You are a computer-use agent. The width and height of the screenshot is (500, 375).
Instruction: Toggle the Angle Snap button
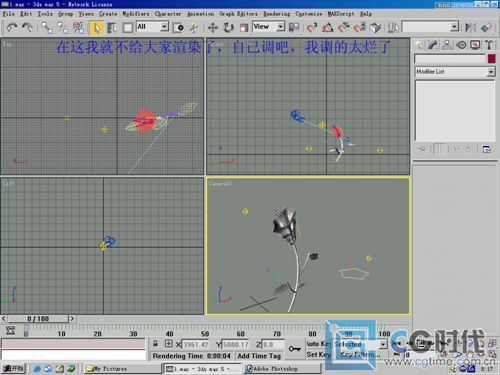(328, 27)
